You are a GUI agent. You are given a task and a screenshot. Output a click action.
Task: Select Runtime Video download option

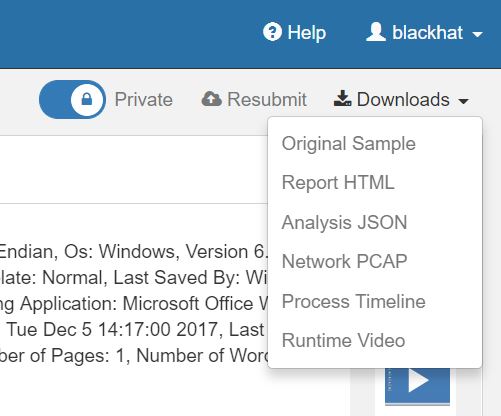(x=343, y=340)
